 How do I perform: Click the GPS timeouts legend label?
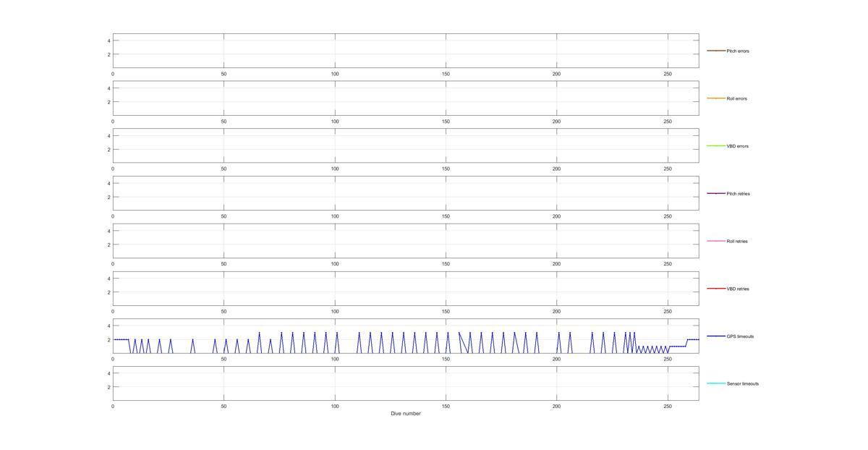click(x=740, y=336)
